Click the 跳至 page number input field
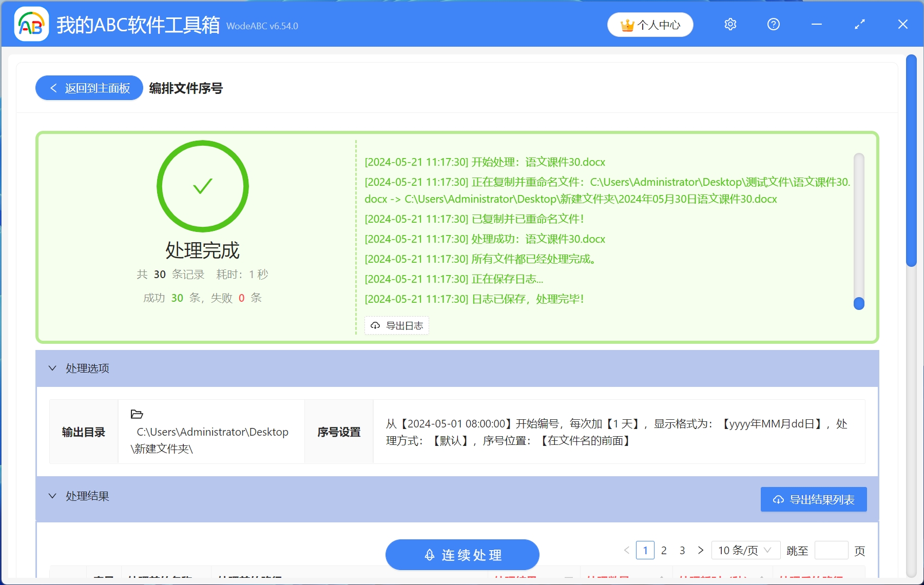This screenshot has height=585, width=924. coord(832,550)
